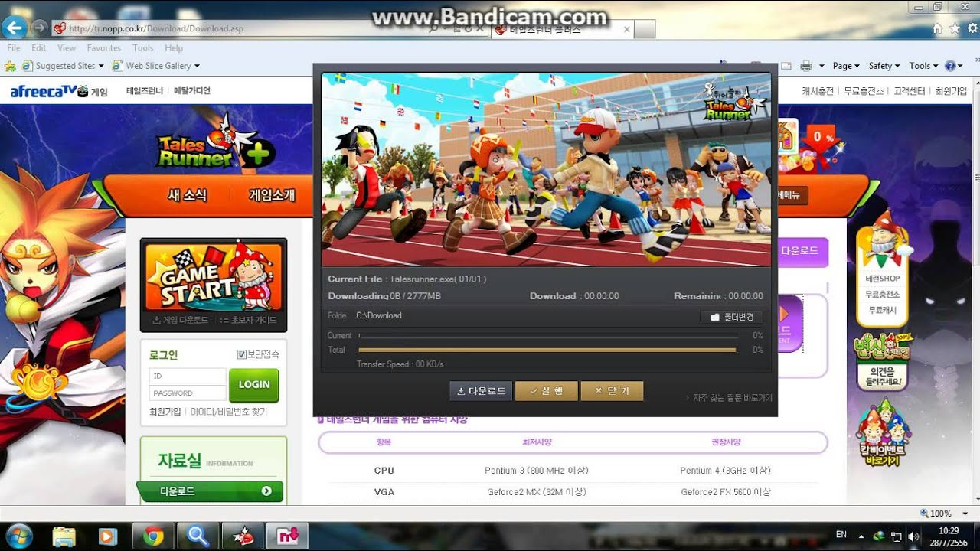980x551 pixels.
Task: Select the 새 소식 navigation tab
Action: 188,195
